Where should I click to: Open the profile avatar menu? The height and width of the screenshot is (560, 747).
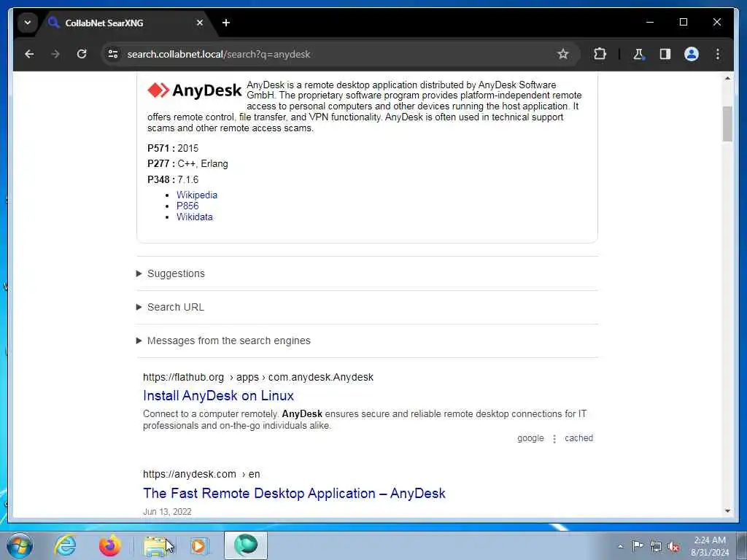click(692, 54)
